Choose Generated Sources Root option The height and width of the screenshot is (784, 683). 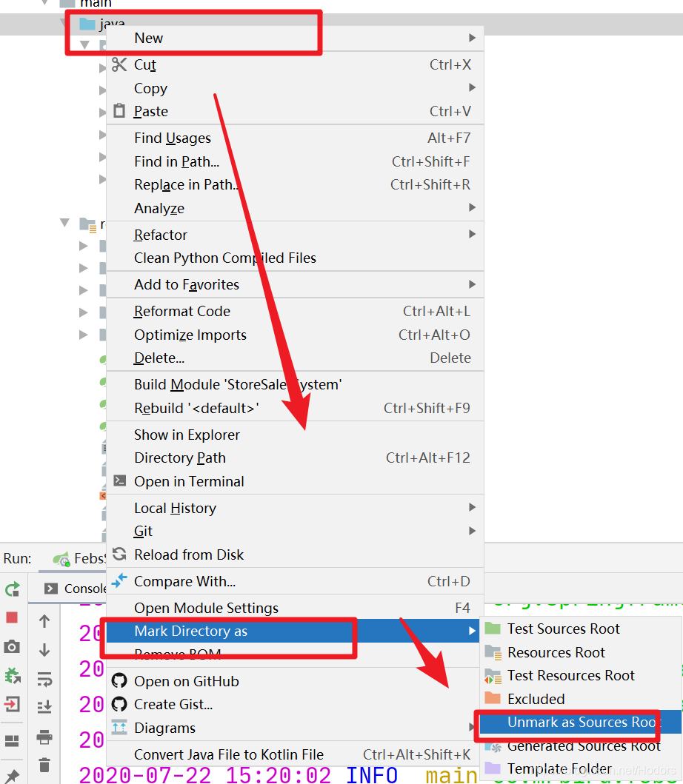(x=581, y=746)
